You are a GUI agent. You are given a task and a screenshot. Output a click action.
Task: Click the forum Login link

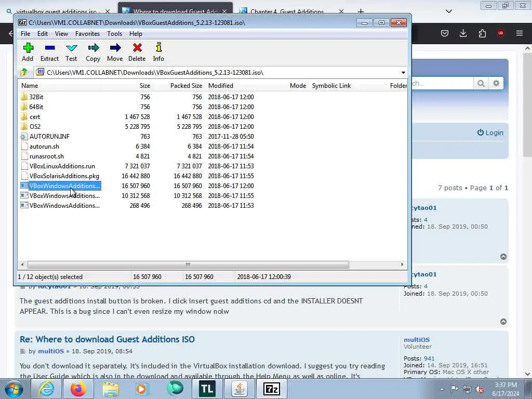(x=490, y=132)
